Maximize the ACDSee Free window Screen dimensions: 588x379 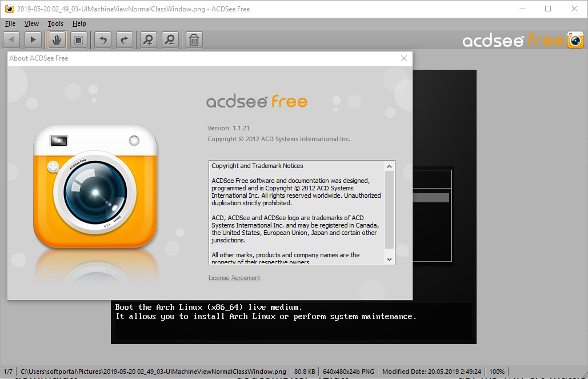pos(548,9)
